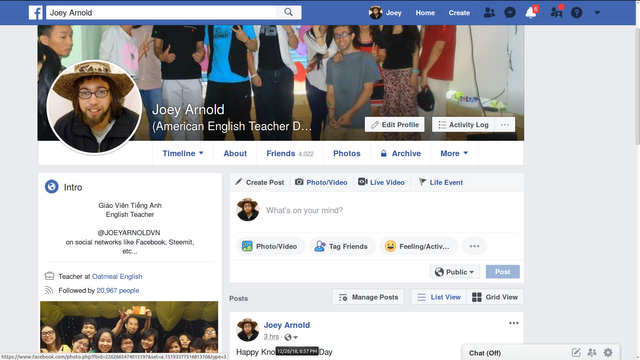Click the Joey Arnold name on cover

pyautogui.click(x=188, y=109)
